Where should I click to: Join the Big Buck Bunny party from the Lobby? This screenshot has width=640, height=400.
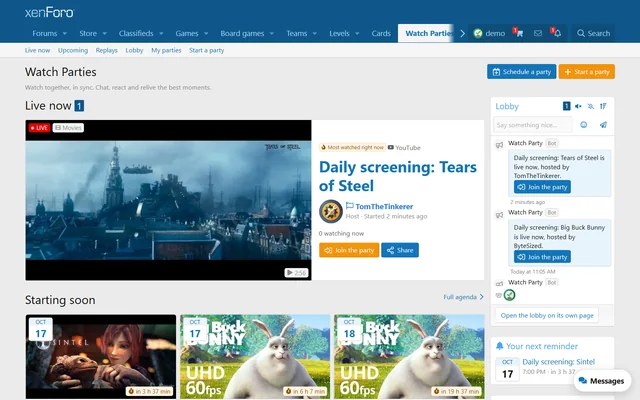point(542,257)
